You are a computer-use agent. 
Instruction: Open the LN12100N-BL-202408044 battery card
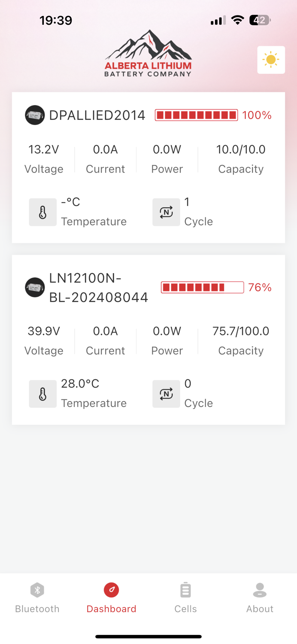148,339
